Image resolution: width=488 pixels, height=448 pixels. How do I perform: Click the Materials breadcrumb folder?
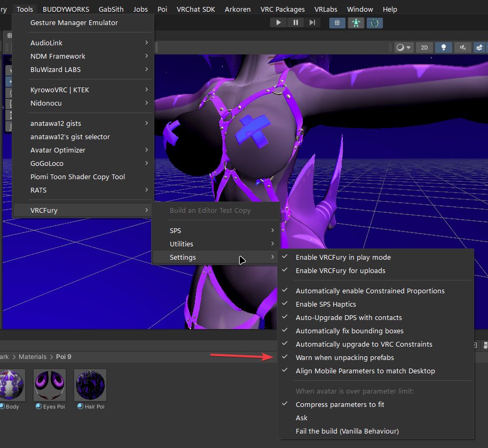click(x=33, y=357)
